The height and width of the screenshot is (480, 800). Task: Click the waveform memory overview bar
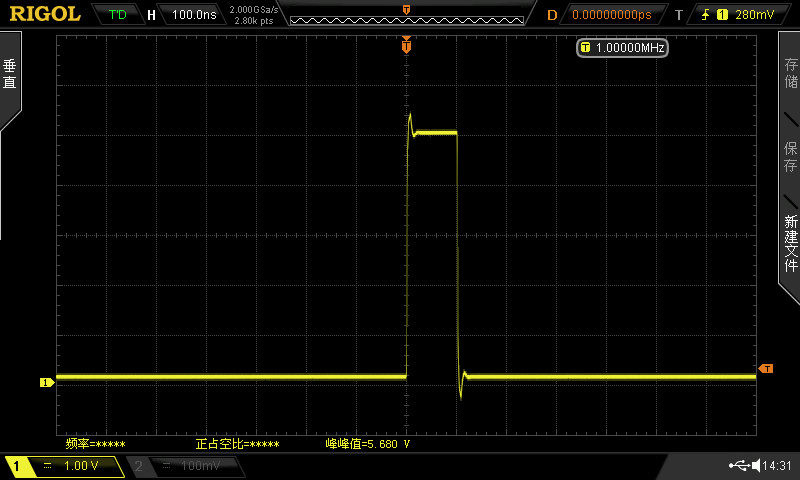[407, 20]
